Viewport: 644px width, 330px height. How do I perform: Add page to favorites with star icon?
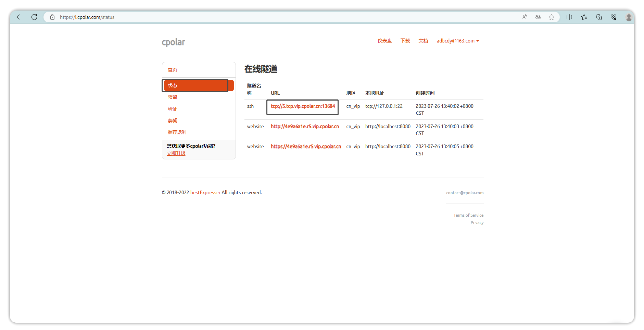(x=551, y=17)
